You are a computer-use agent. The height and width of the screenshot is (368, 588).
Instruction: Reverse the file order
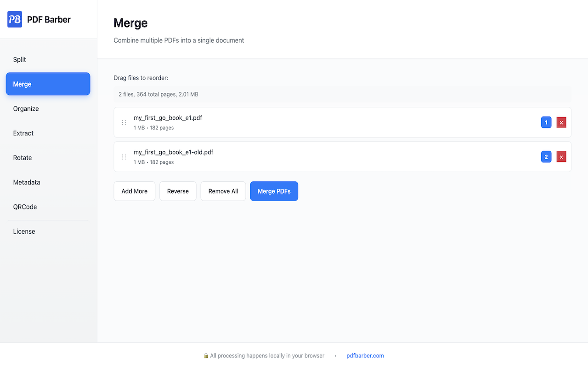(178, 191)
